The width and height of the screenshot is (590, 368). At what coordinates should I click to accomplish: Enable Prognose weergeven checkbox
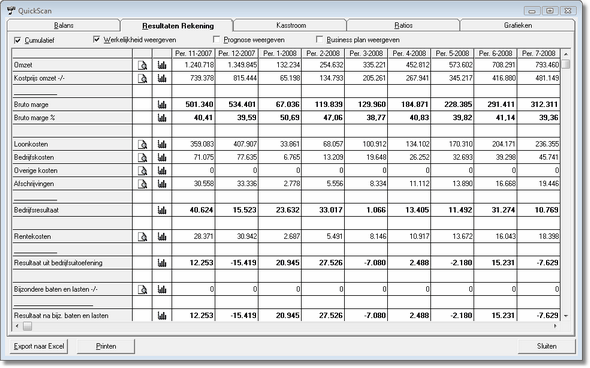(x=216, y=39)
